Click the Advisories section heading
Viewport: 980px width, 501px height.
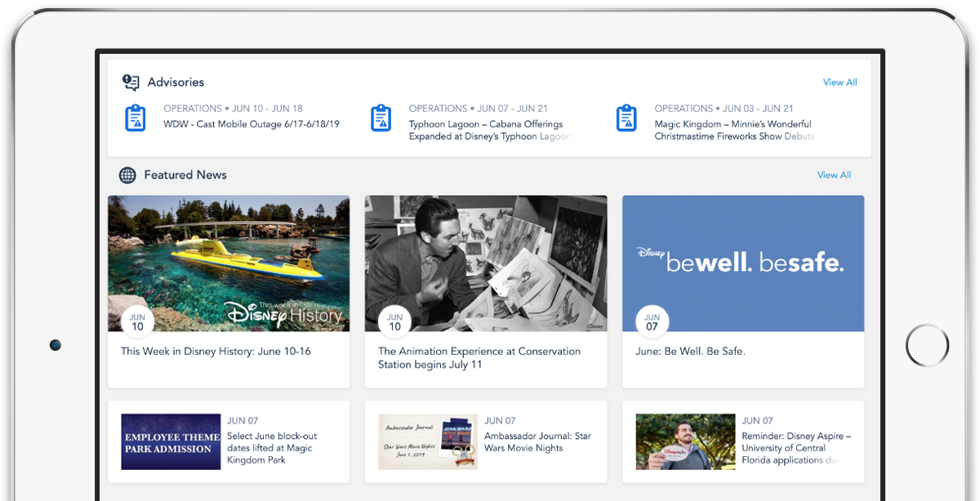176,82
